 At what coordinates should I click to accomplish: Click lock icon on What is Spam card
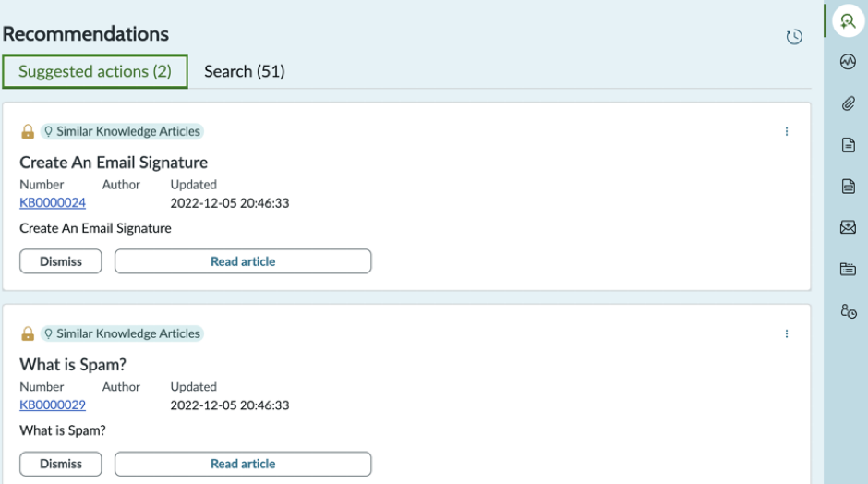[28, 333]
